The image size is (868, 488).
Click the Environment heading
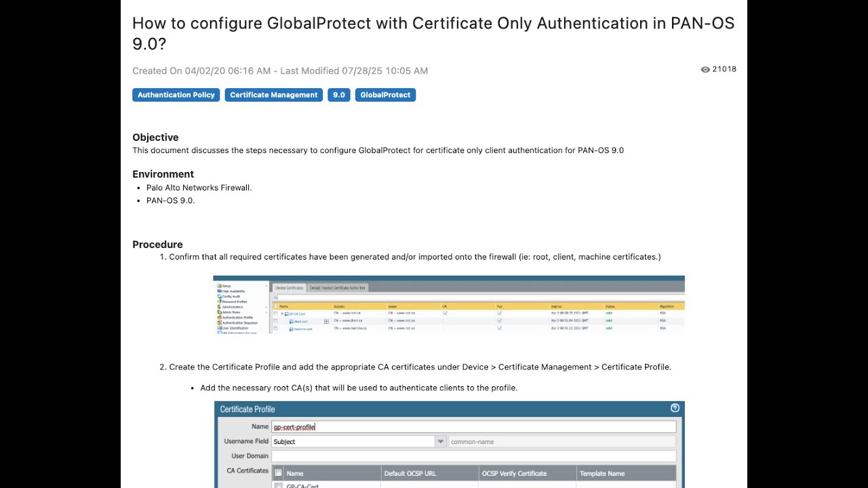(x=163, y=174)
